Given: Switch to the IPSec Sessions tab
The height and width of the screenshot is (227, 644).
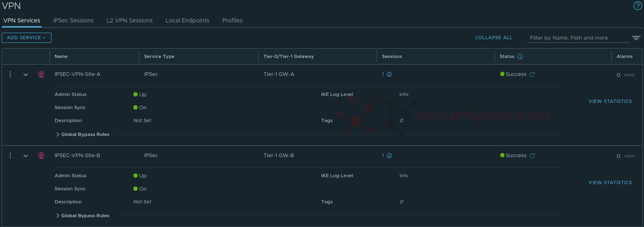Looking at the screenshot, I should [x=73, y=20].
